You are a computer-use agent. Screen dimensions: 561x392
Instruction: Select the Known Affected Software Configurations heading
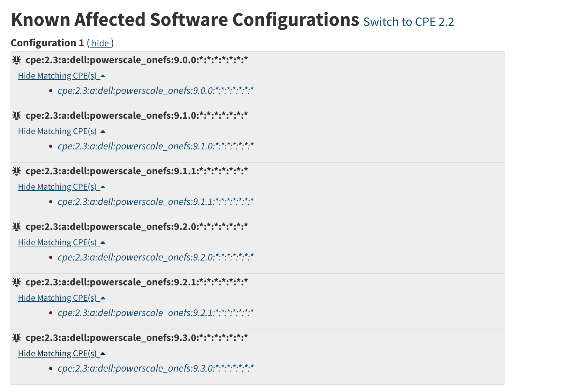coord(185,19)
